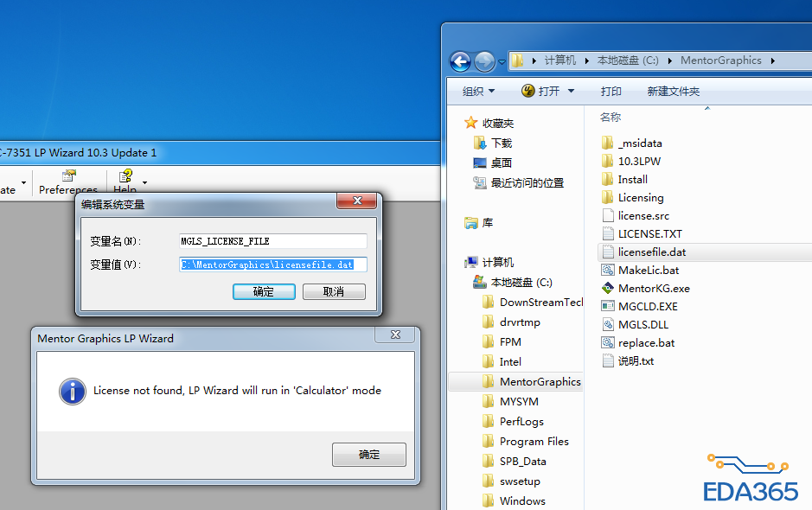Image resolution: width=812 pixels, height=510 pixels.
Task: Click 计算机 in the address bar
Action: point(559,61)
